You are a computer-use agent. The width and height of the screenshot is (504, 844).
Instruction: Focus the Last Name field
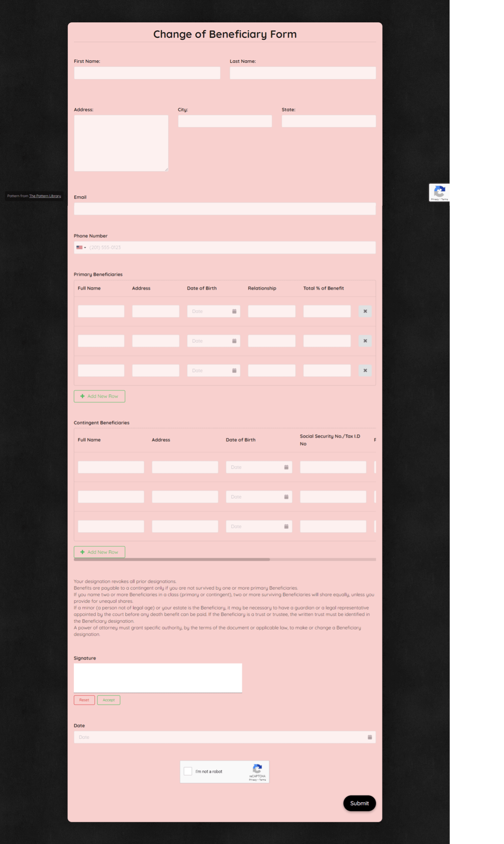[x=303, y=73]
